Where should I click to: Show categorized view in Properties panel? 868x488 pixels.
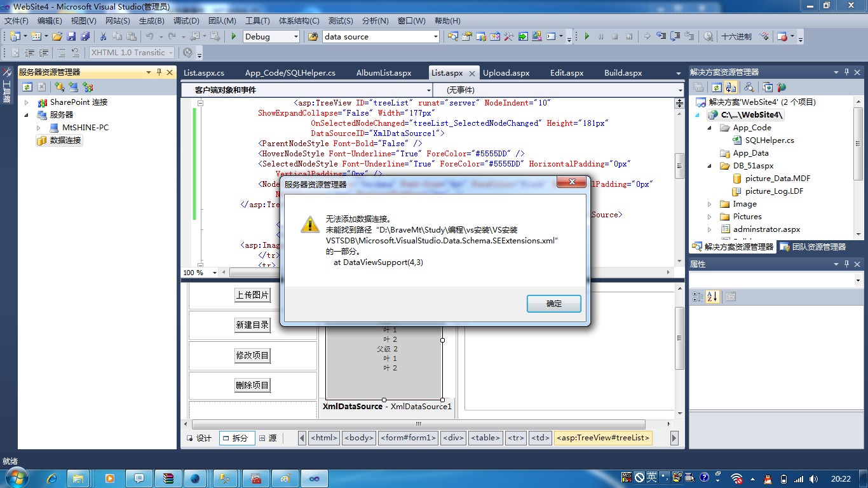coord(697,297)
